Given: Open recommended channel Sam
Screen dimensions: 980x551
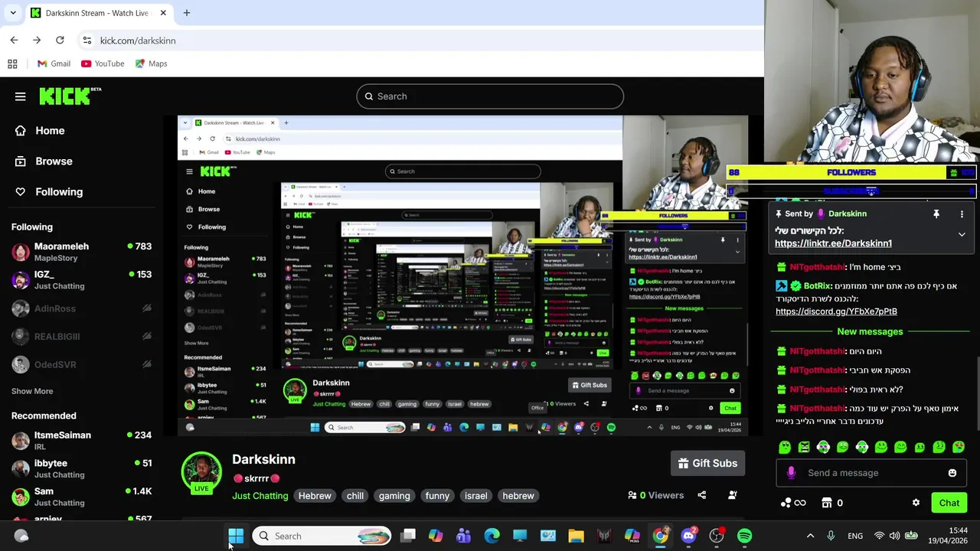Looking at the screenshot, I should point(81,497).
